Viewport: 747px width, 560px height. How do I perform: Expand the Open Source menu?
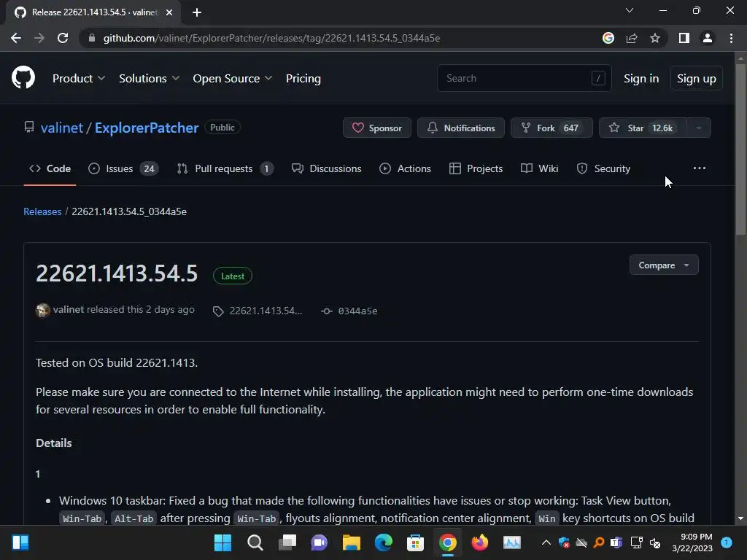pyautogui.click(x=233, y=79)
